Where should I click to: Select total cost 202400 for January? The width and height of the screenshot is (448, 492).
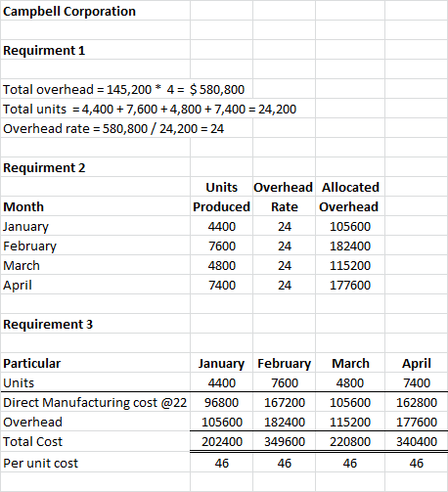[x=222, y=442]
